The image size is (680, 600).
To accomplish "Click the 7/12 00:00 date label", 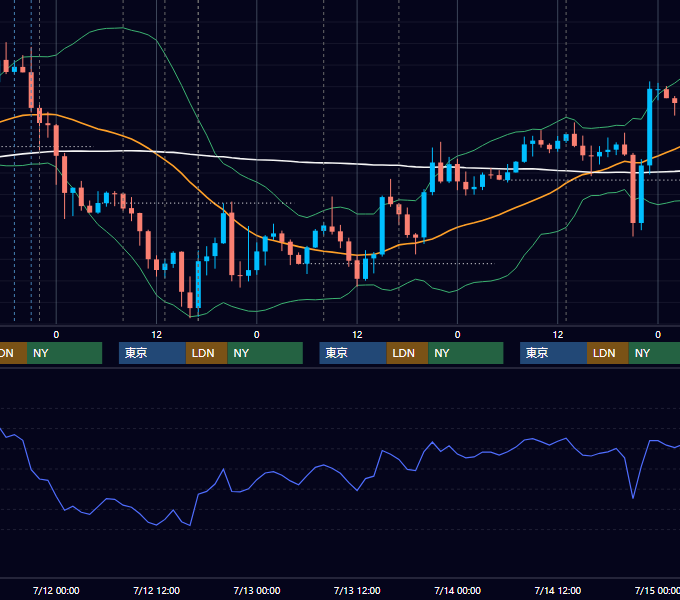I will [56, 590].
